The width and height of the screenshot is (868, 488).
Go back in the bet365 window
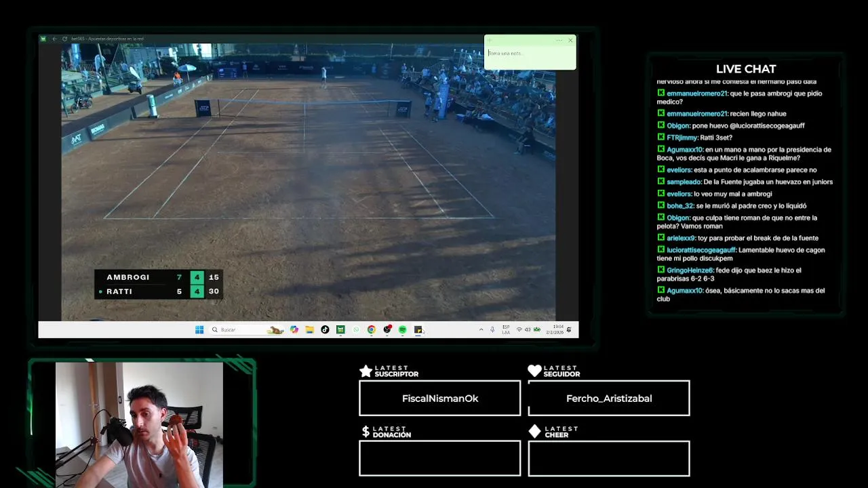pyautogui.click(x=54, y=39)
